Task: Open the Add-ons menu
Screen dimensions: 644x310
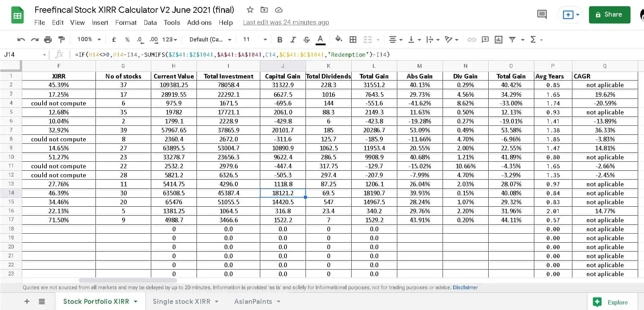Action: 199,22
